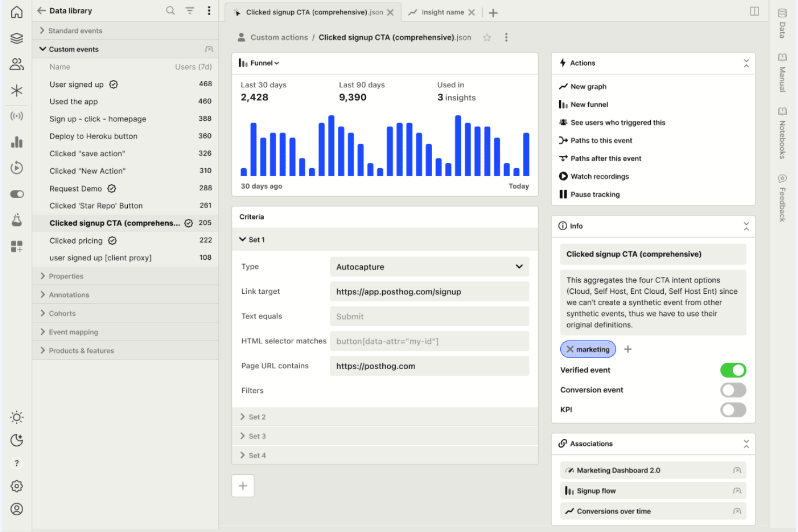Viewport: 798px width, 532px height.
Task: Open the session replay play icon
Action: 17,168
